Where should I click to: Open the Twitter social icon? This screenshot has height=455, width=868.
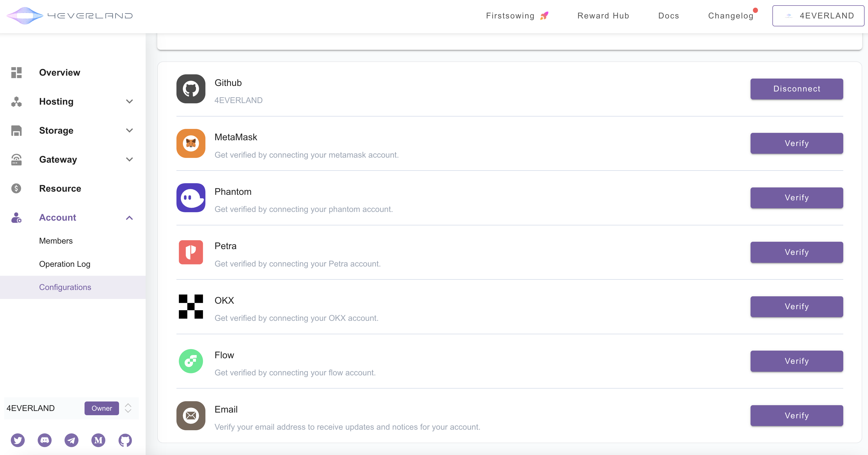[18, 440]
